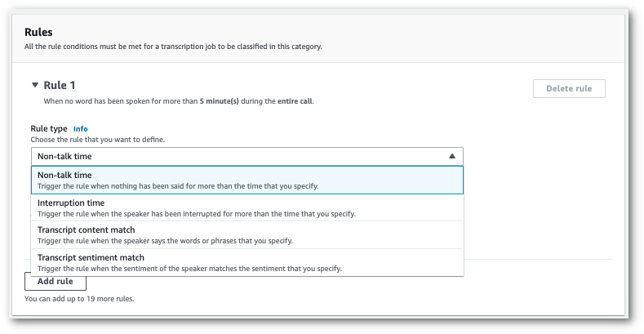
Task: Collapse the Rule 1 disclosure triangle
Action: coord(34,85)
